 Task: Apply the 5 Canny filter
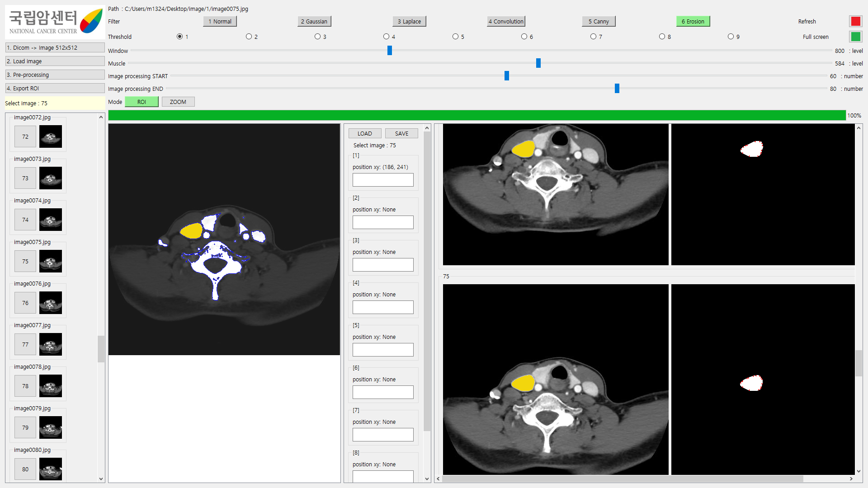599,21
